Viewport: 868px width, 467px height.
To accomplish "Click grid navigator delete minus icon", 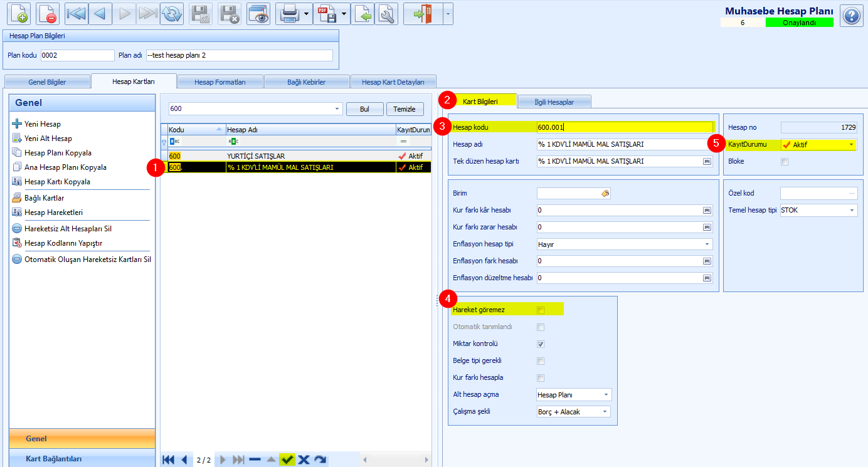I will (255, 459).
